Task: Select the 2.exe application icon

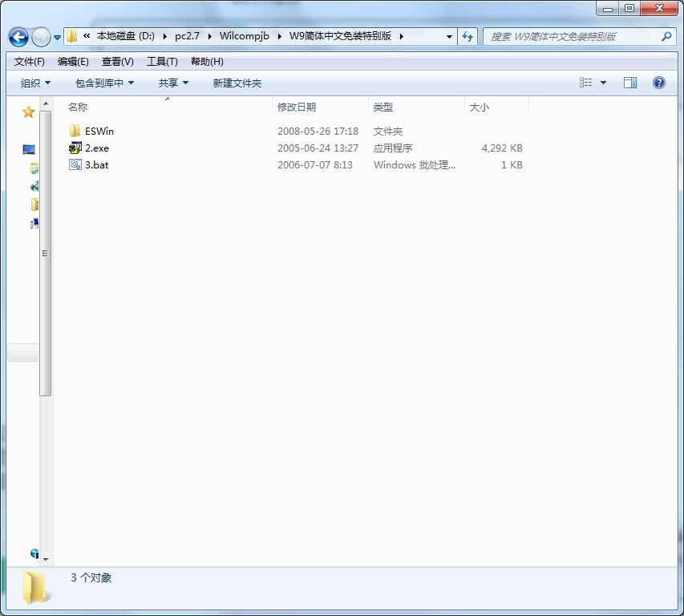Action: pos(75,148)
